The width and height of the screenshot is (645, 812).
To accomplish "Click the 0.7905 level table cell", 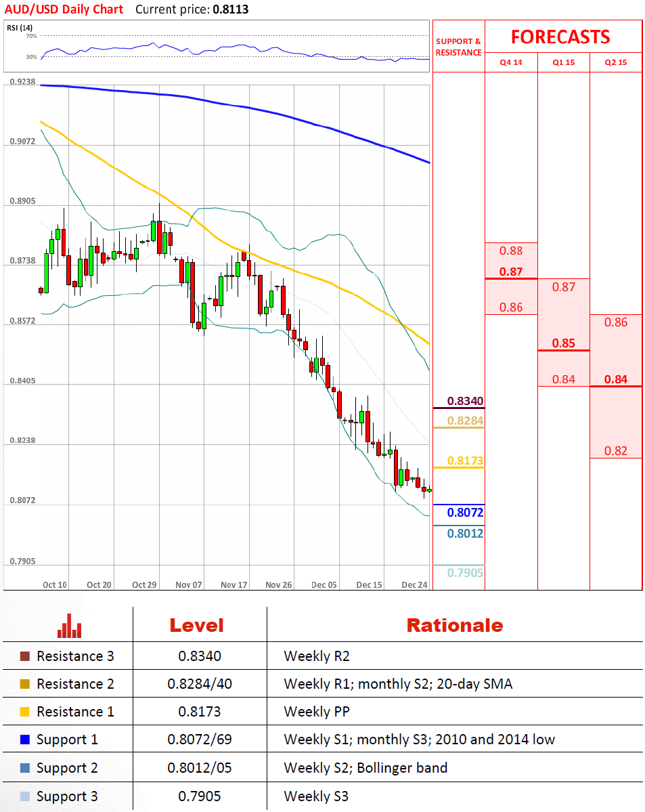I will pyautogui.click(x=200, y=796).
